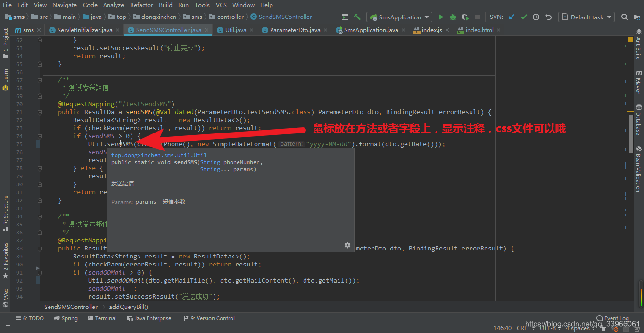644x333 pixels.
Task: Open the Web tool window
Action: 5,298
